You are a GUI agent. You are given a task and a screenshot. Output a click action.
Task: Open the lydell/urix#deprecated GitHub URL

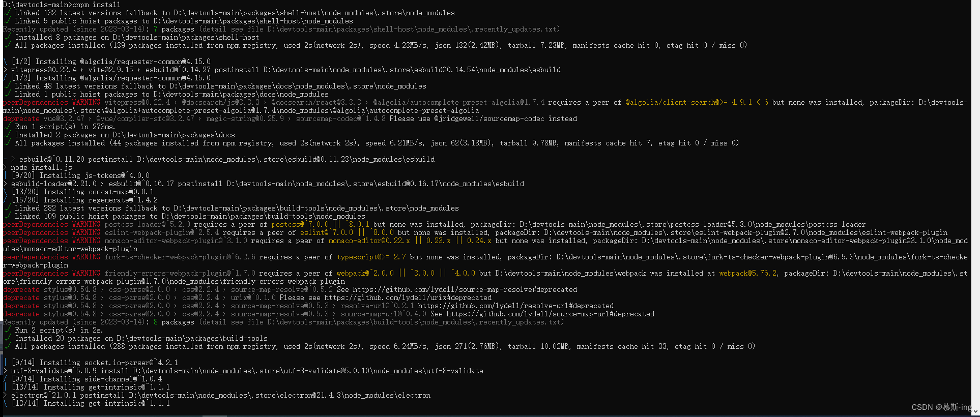(408, 297)
